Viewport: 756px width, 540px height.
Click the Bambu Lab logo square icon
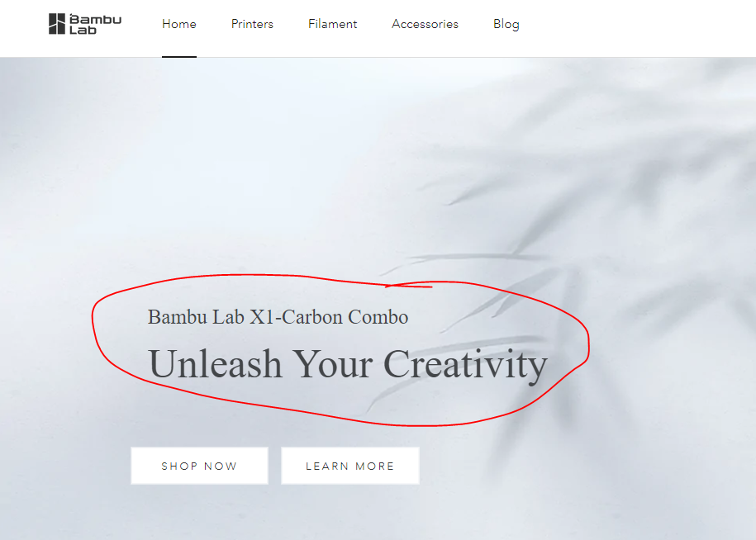click(57, 24)
